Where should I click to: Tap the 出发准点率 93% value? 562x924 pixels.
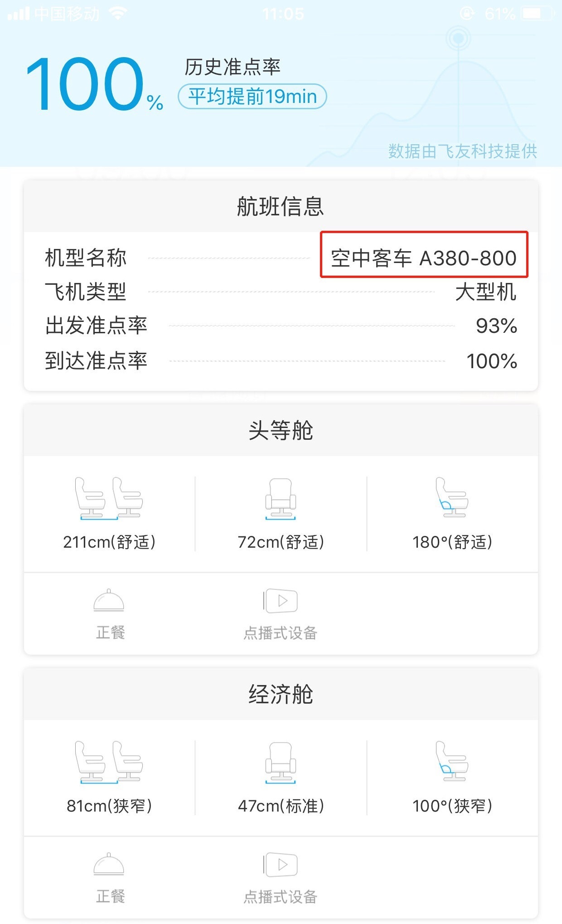click(496, 326)
